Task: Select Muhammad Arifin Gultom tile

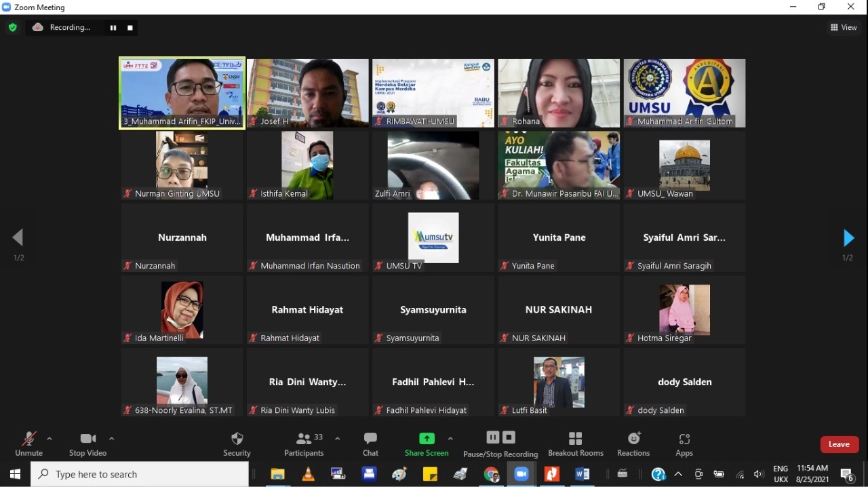Action: (684, 93)
